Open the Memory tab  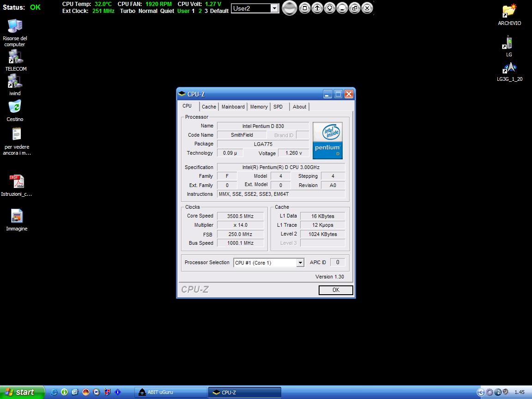click(259, 107)
